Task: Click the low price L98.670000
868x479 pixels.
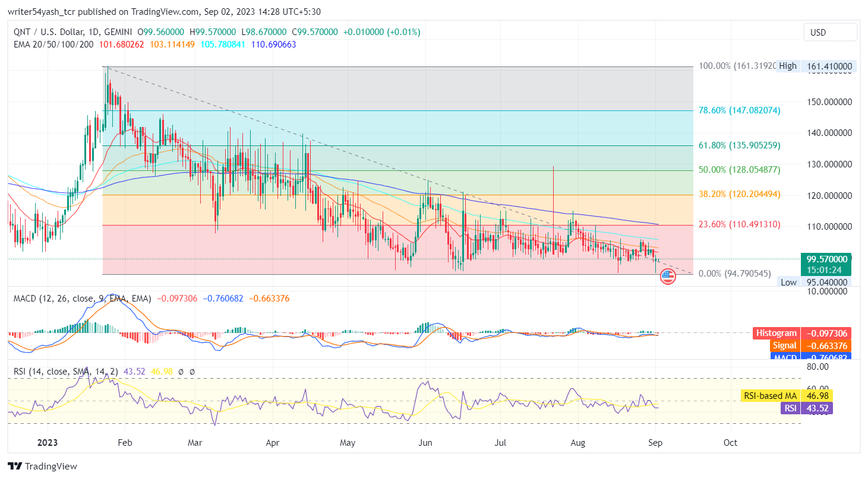Action: click(x=264, y=32)
